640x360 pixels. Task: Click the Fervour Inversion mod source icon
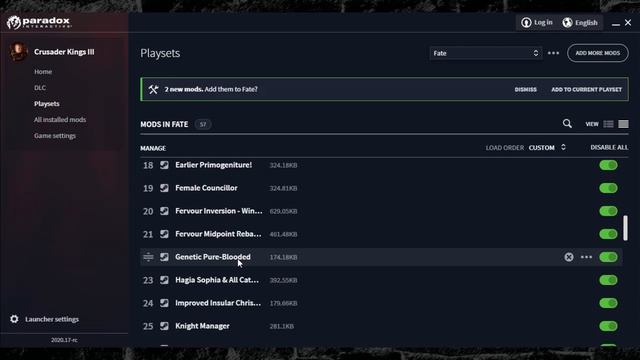tap(164, 211)
